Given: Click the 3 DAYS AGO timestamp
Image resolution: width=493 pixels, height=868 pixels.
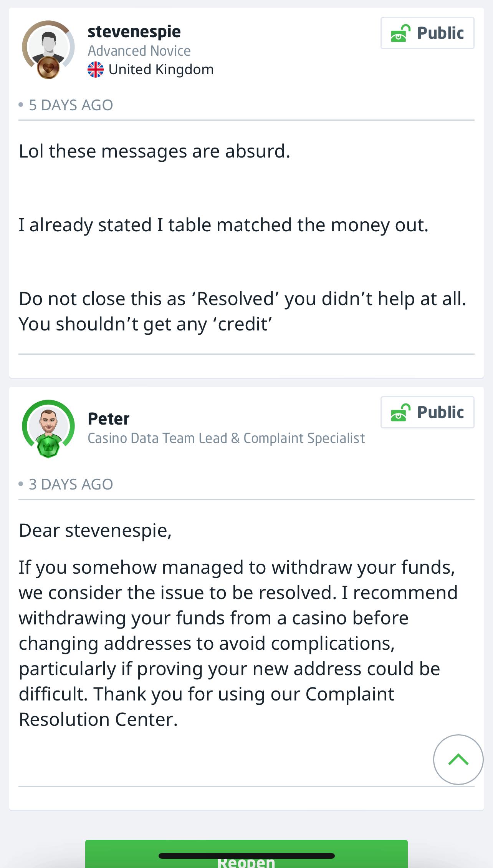Looking at the screenshot, I should (x=71, y=484).
